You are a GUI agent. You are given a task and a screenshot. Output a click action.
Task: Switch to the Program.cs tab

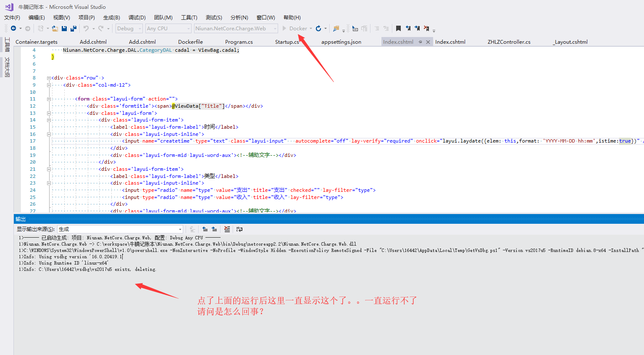[x=239, y=42]
